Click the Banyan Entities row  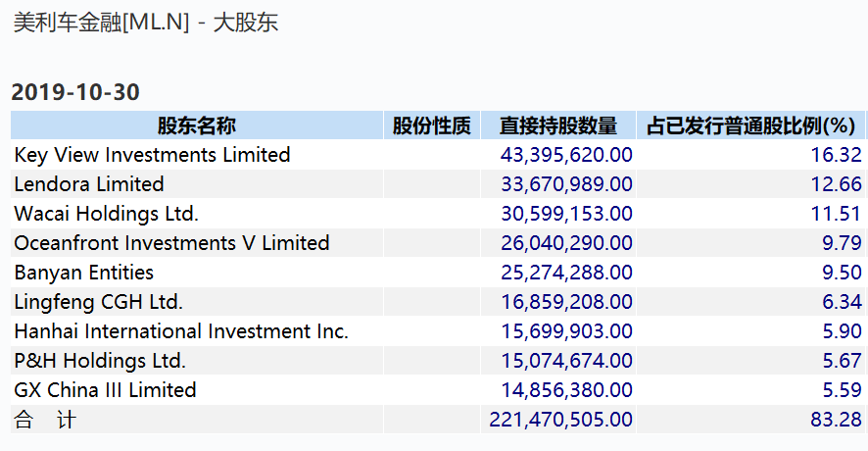(x=84, y=273)
